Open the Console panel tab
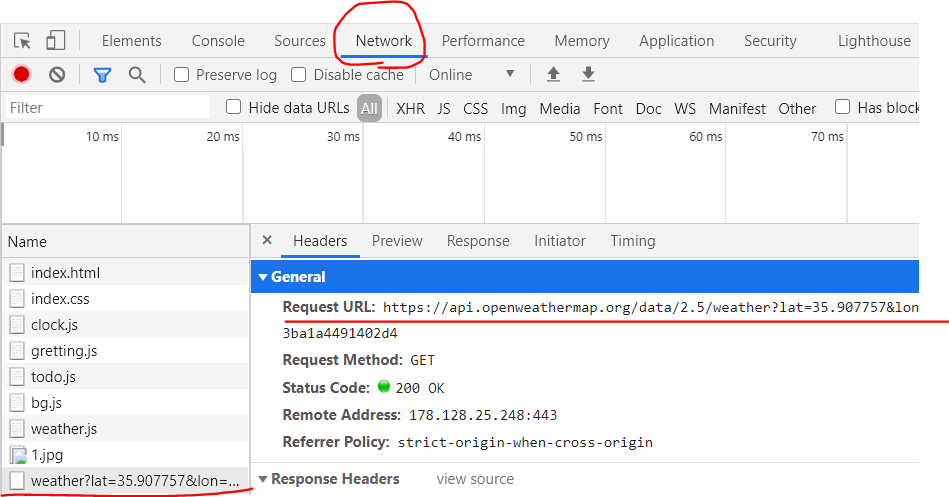 point(218,41)
